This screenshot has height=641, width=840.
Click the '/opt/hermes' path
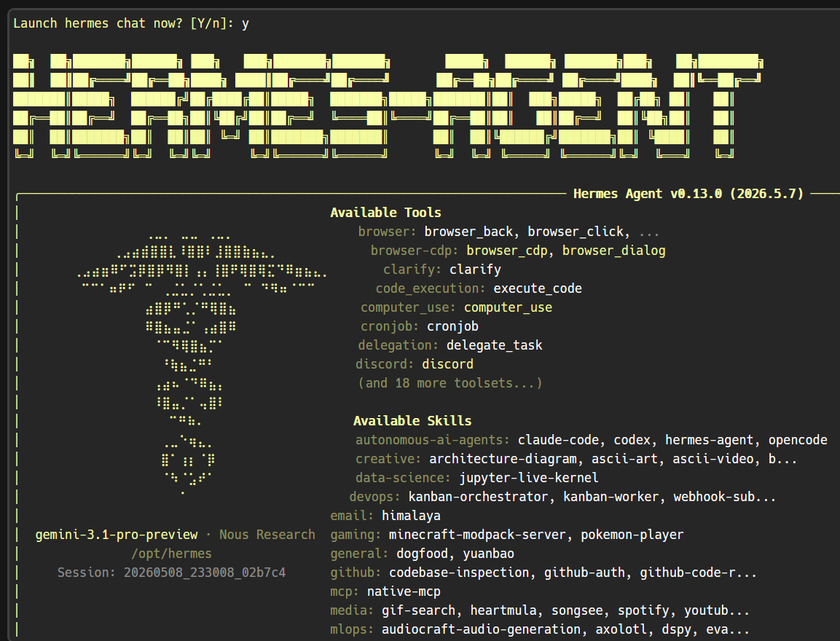pos(171,554)
